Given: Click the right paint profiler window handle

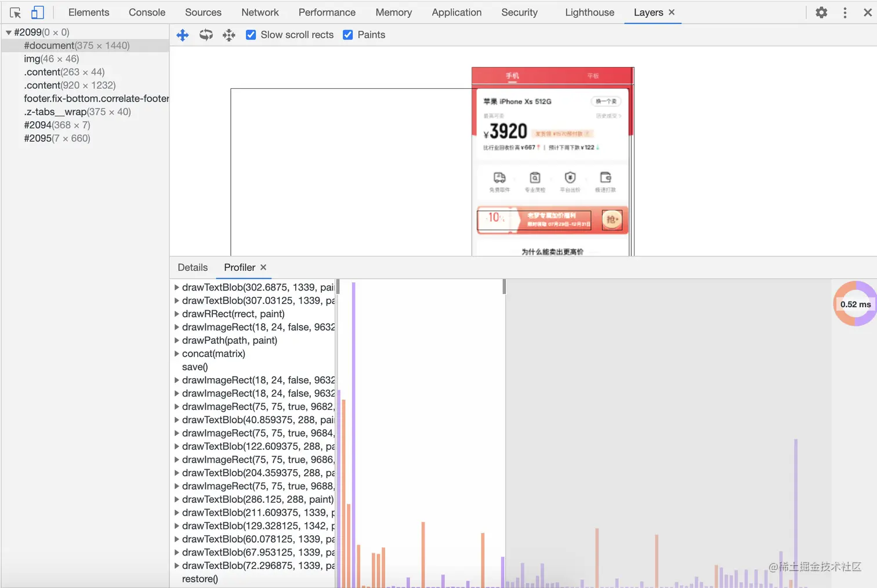Looking at the screenshot, I should click(504, 286).
